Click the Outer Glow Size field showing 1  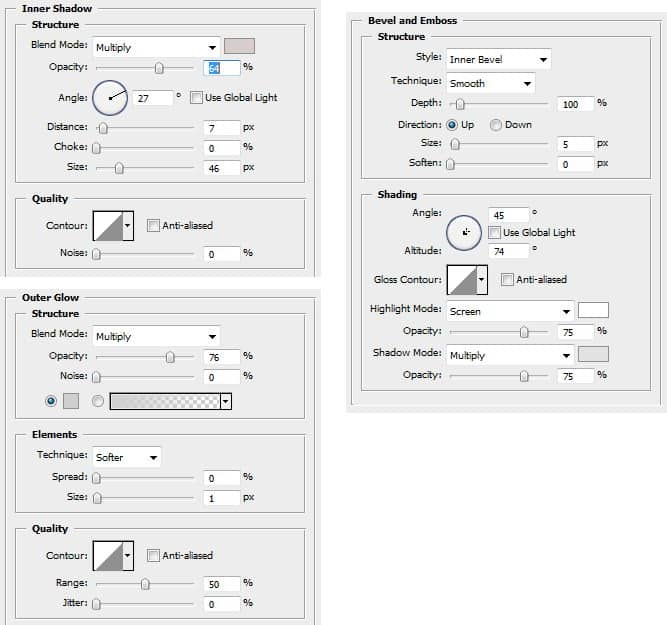coord(222,498)
